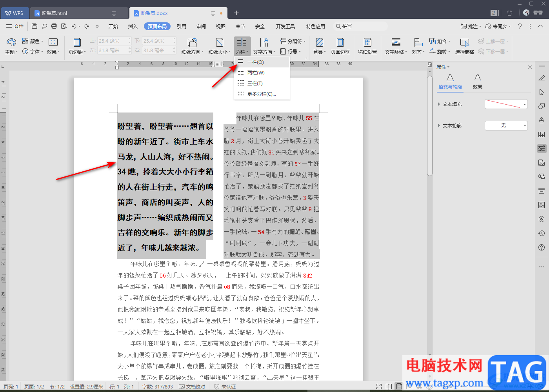Toggle full screen view in status bar
Image resolution: width=549 pixels, height=392 pixels.
(x=379, y=387)
